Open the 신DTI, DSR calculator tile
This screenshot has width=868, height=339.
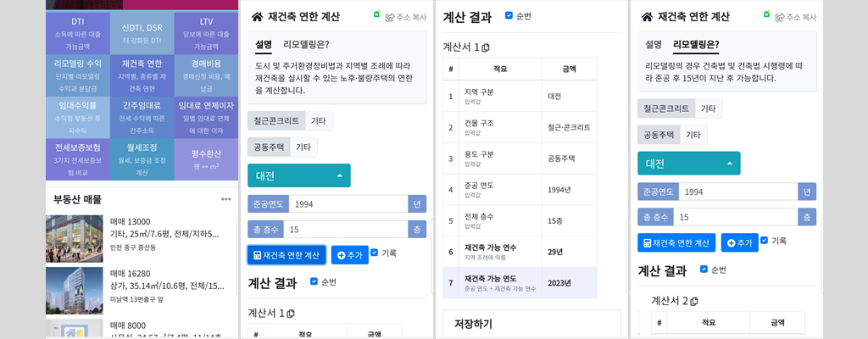[142, 33]
